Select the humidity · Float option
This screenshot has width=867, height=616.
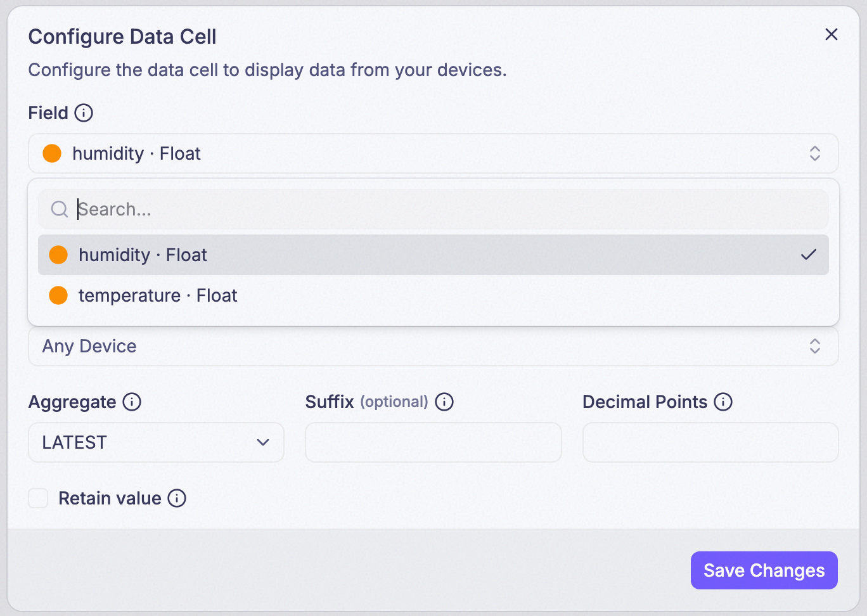[x=433, y=255]
